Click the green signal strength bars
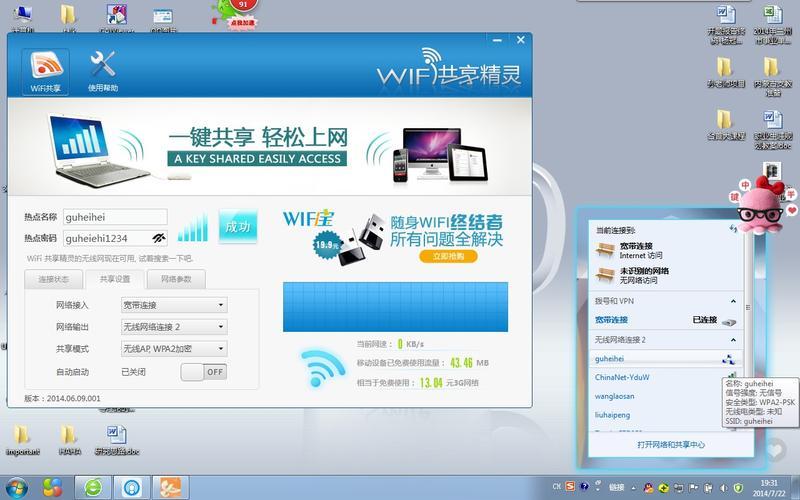 point(193,228)
